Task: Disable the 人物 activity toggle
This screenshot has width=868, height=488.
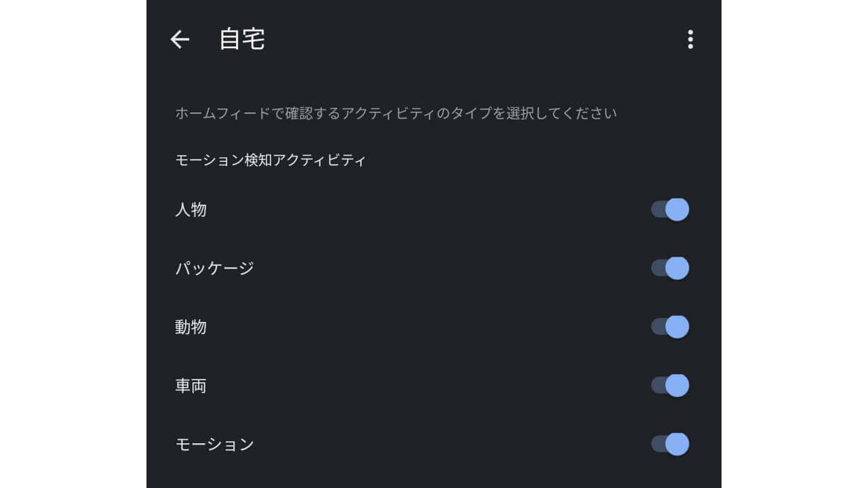Action: click(x=670, y=209)
